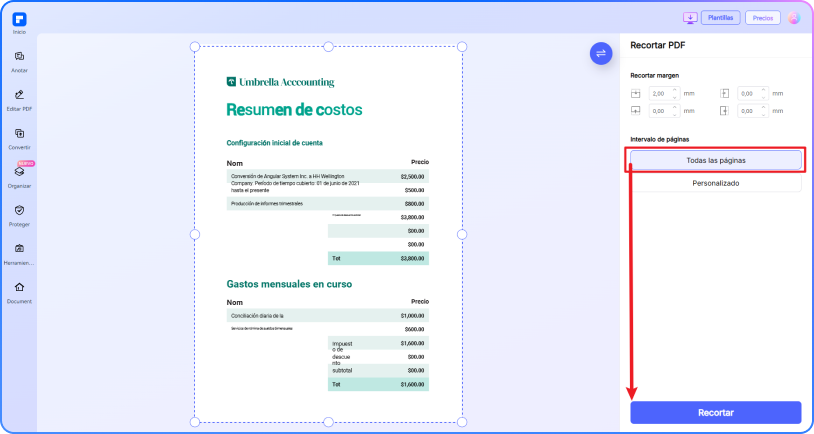Open the Inicio home logo
This screenshot has height=434, width=814.
pyautogui.click(x=19, y=20)
